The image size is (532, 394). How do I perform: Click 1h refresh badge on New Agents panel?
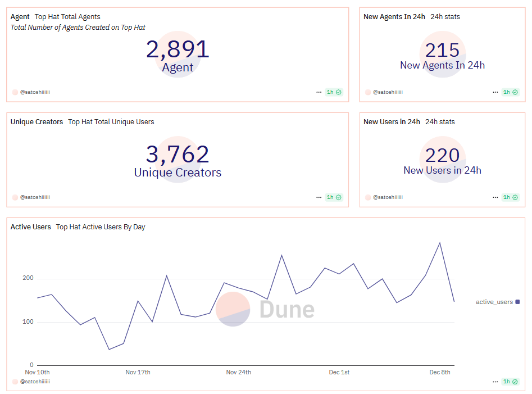[510, 92]
